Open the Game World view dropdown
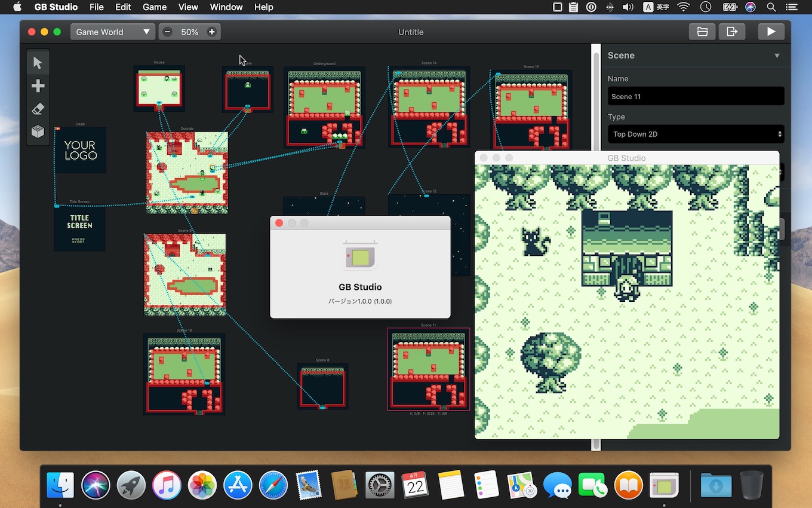 click(x=113, y=32)
